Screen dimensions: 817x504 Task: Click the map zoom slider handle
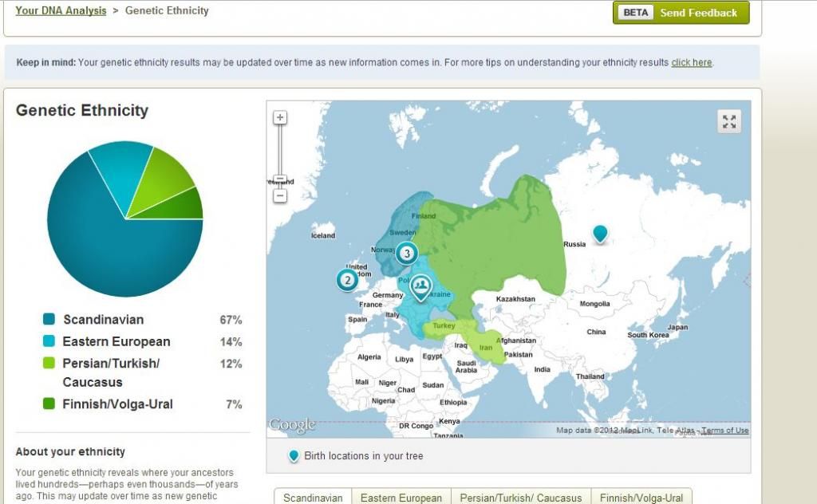pos(280,180)
